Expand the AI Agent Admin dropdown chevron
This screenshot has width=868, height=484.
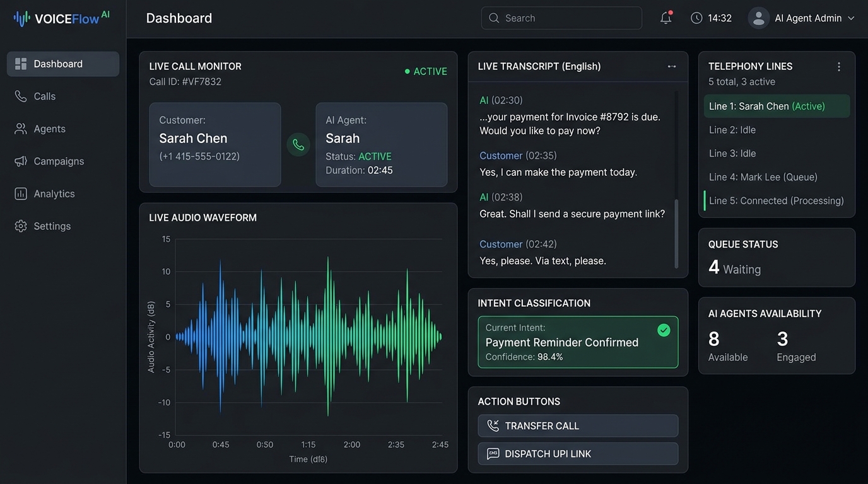pyautogui.click(x=851, y=18)
